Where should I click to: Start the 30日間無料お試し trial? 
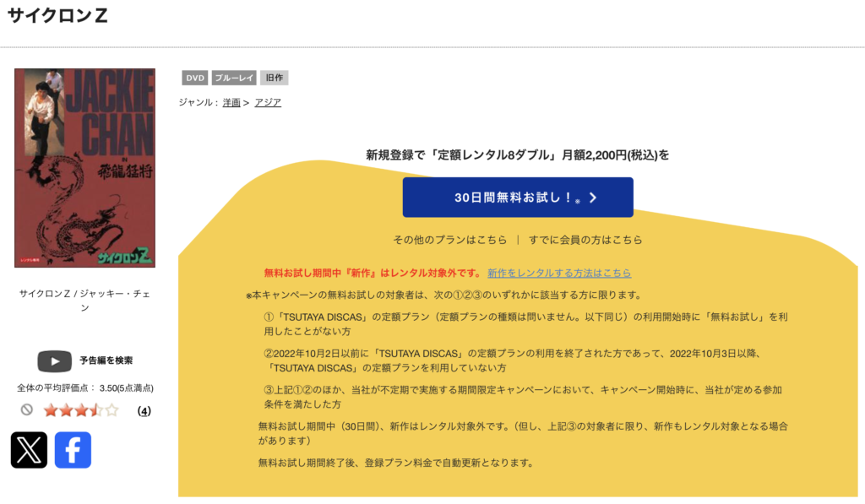pos(518,197)
